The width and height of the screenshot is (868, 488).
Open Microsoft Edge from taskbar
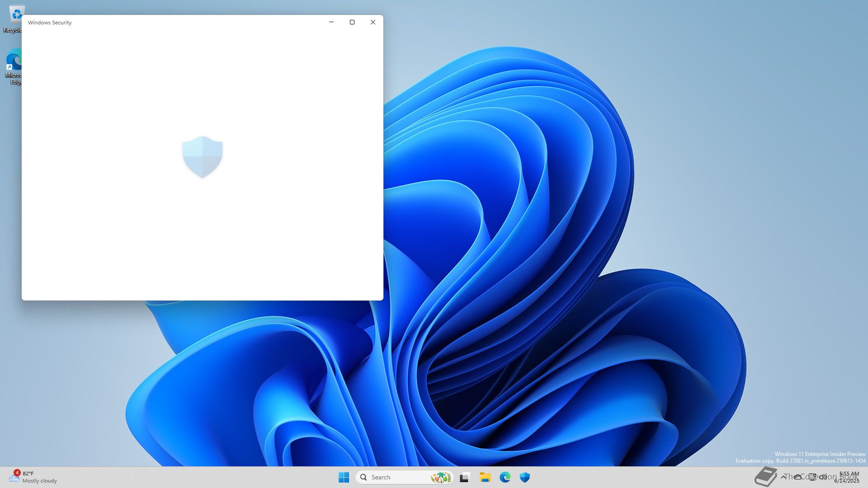[505, 477]
